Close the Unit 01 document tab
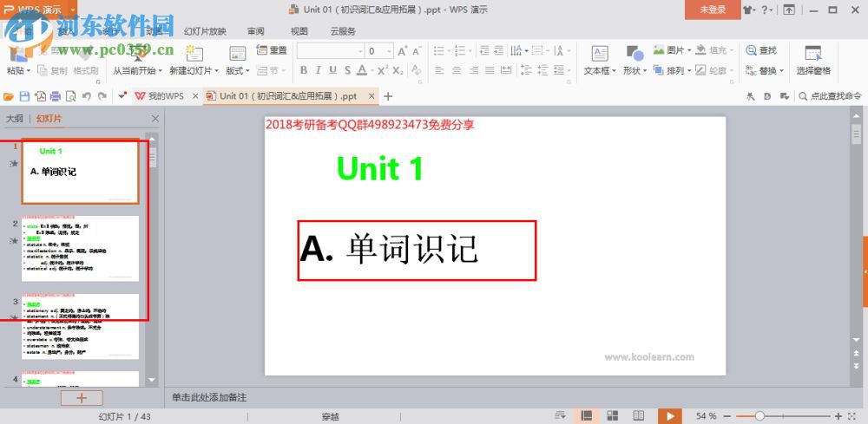868x424 pixels. 372,96
